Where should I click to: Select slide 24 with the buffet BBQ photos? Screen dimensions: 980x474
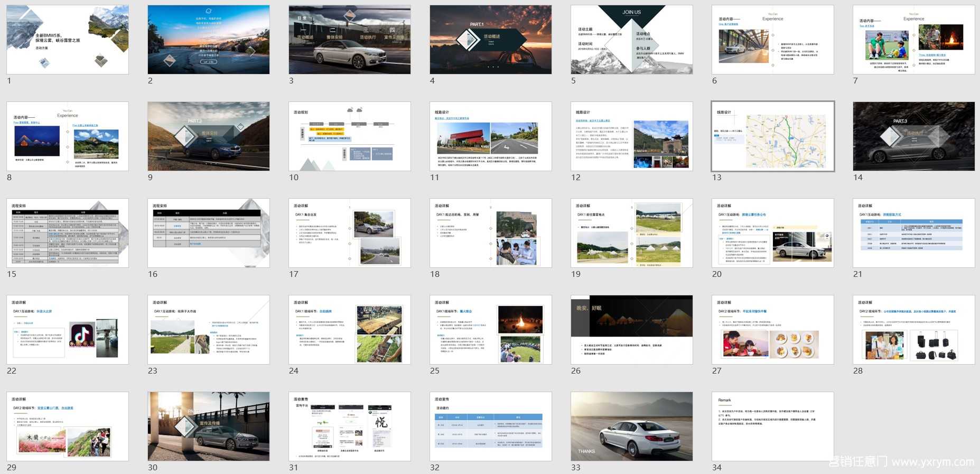click(x=350, y=330)
